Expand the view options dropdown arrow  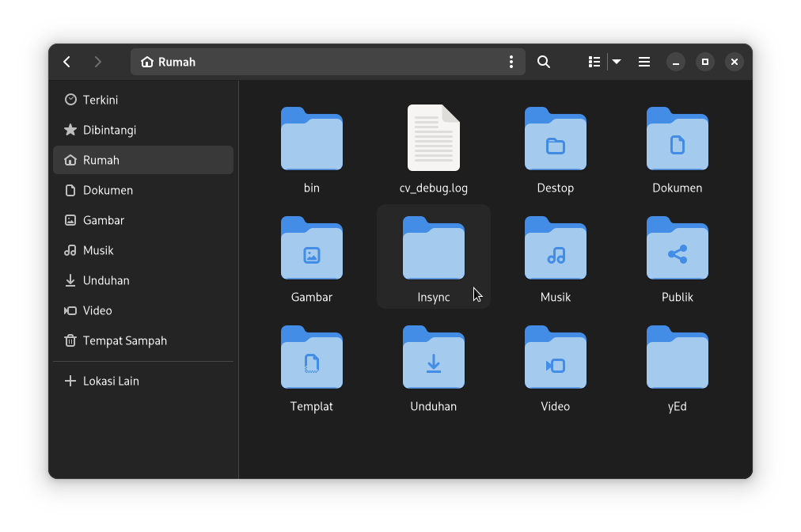point(617,62)
